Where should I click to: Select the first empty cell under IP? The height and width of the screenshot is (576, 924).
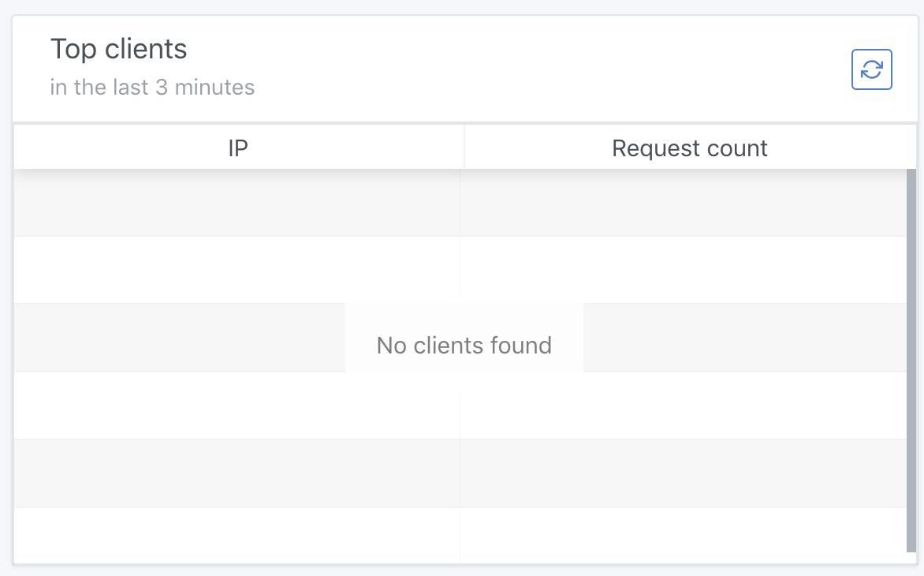237,203
